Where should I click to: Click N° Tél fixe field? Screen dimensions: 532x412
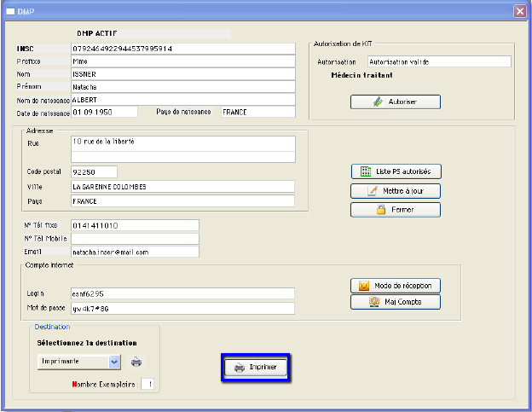pyautogui.click(x=135, y=225)
